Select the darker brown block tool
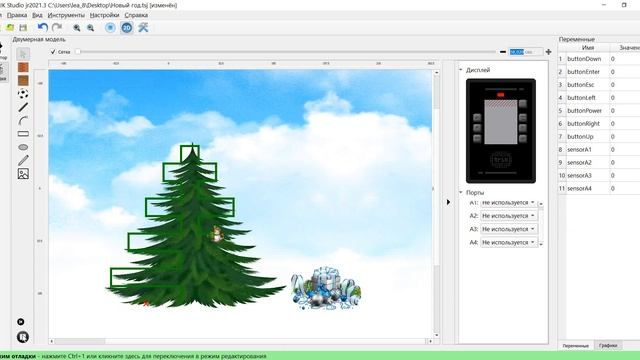 click(x=23, y=80)
